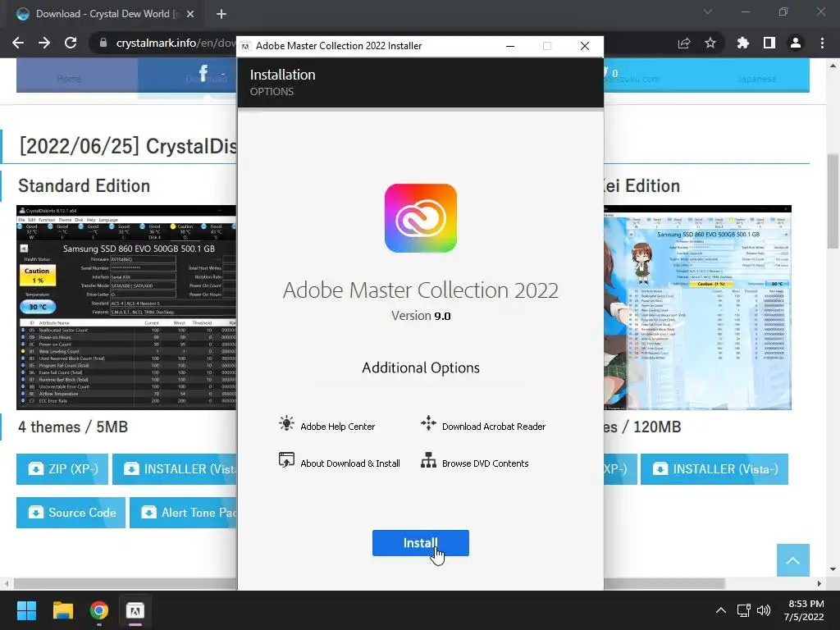Screen dimensions: 840x630
Task: Open Standard Edition CrystalDiskInfo screenshot
Action: click(126, 308)
